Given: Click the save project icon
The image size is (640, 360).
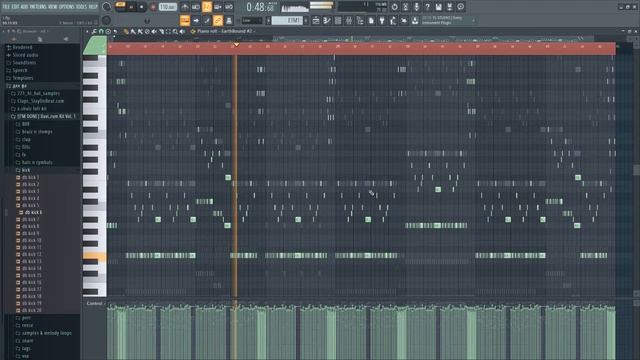Looking at the screenshot, I should click(x=438, y=7).
